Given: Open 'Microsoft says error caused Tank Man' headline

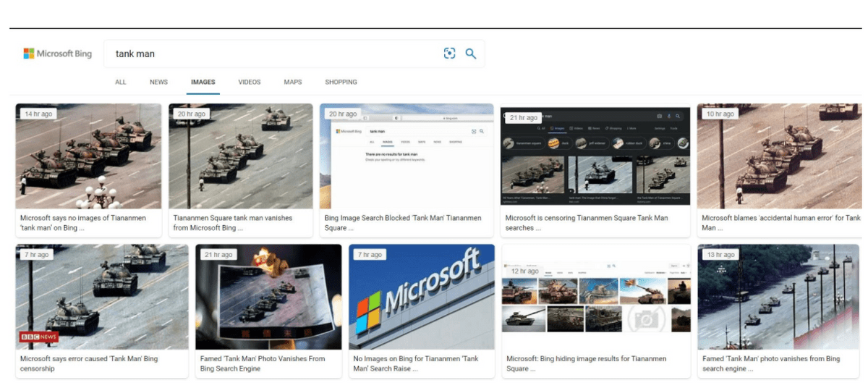Looking at the screenshot, I should coord(88,363).
